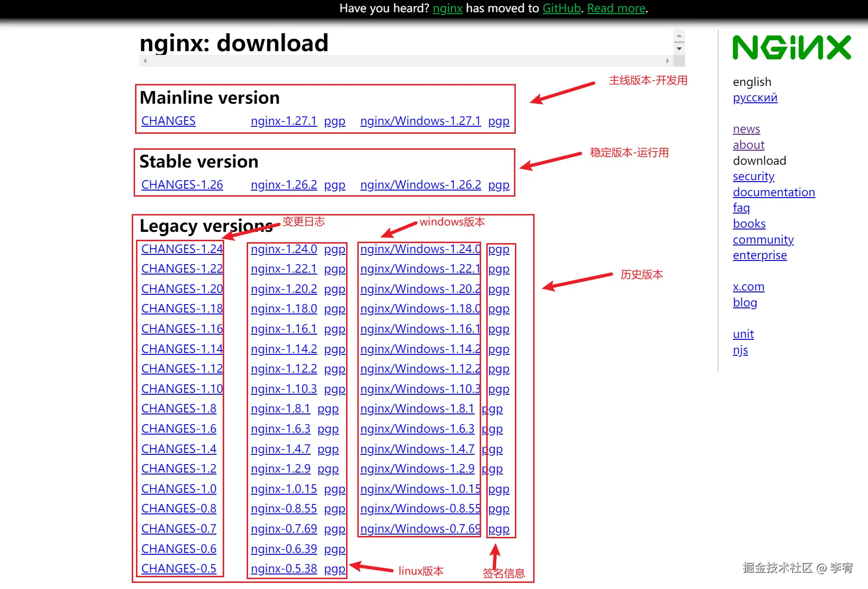The width and height of the screenshot is (868, 589).
Task: Download nginx-1.24.0 legacy source
Action: [x=284, y=249]
